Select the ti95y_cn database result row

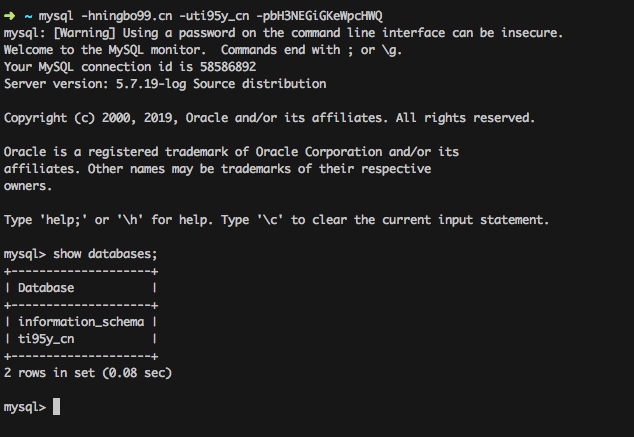[46, 339]
